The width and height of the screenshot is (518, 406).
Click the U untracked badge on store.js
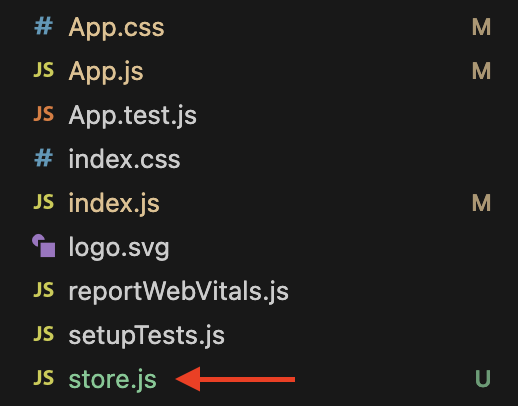click(483, 379)
